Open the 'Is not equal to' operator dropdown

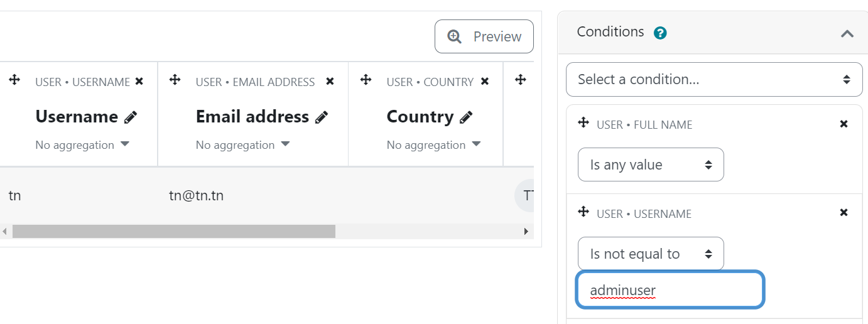click(651, 254)
